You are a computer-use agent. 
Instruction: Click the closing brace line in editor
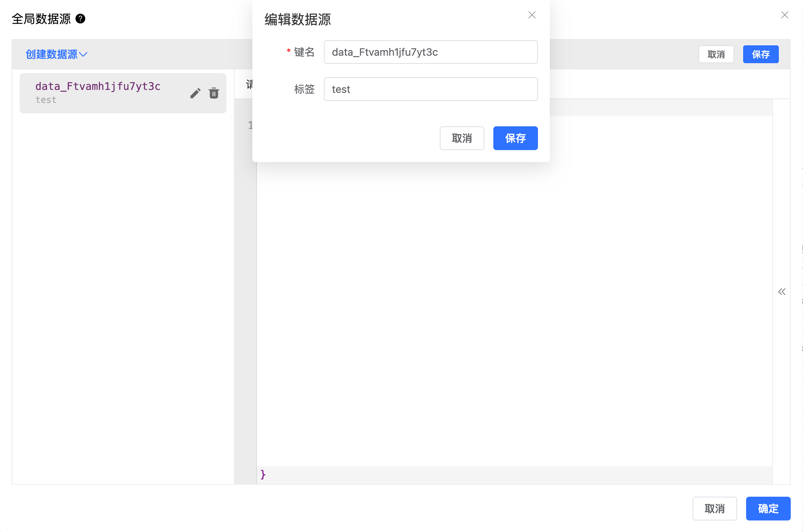coord(263,474)
